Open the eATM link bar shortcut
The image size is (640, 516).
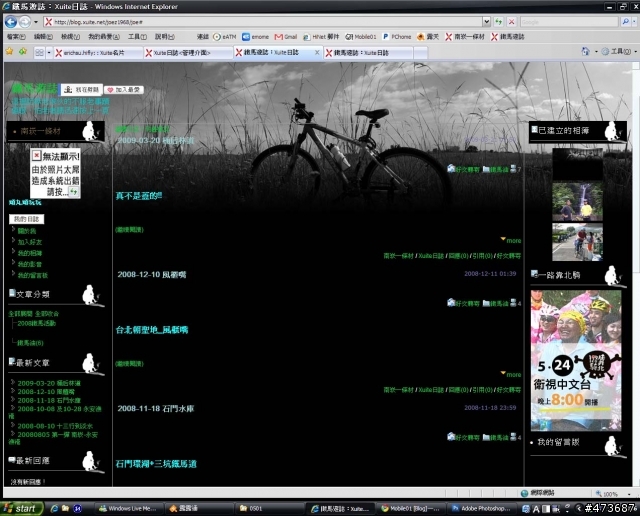225,37
